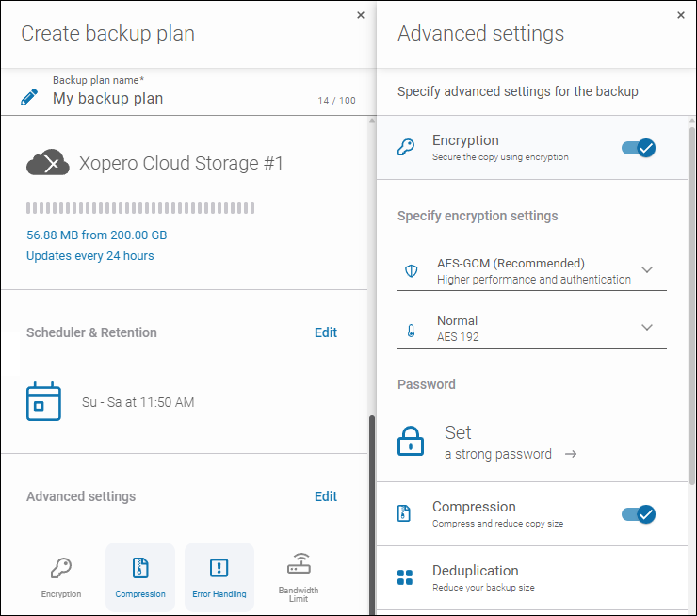Click the 'Xopero Cloud Storage #1' title
The image size is (697, 616).
click(182, 163)
